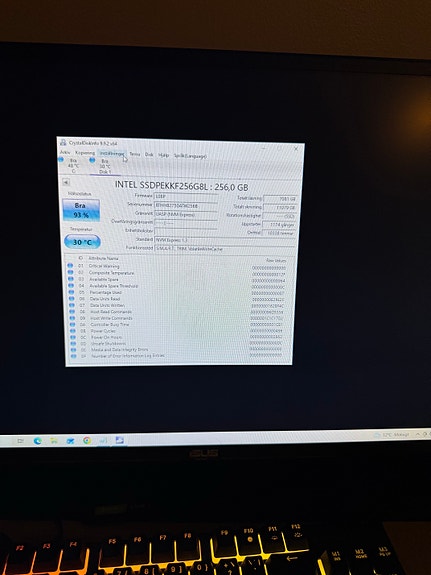
Task: Click the features field listing S.M.A.R.T., TRIM
Action: point(225,249)
